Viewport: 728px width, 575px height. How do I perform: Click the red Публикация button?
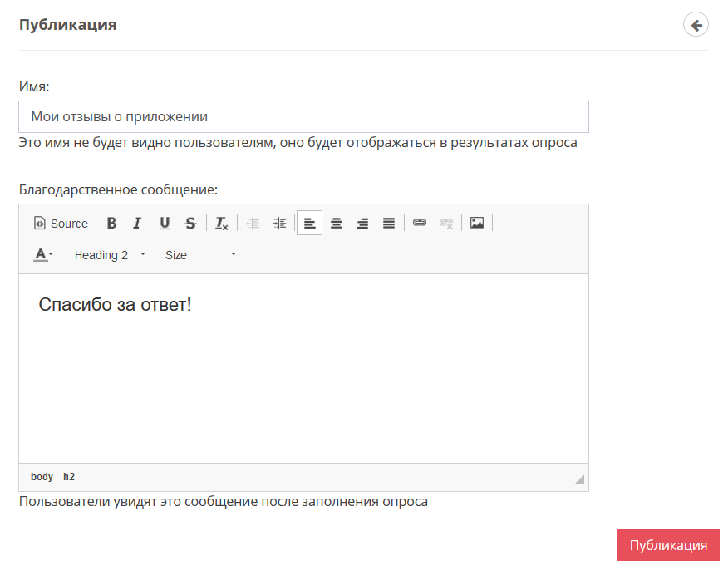(x=668, y=545)
